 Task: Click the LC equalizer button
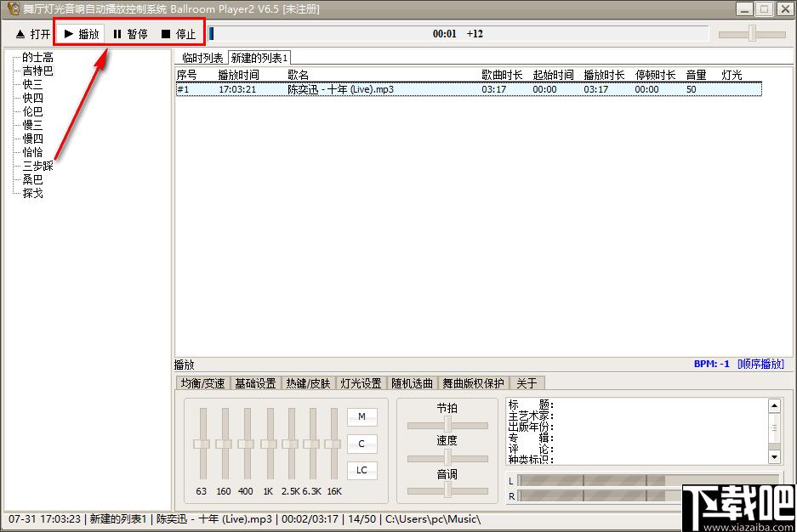point(361,471)
